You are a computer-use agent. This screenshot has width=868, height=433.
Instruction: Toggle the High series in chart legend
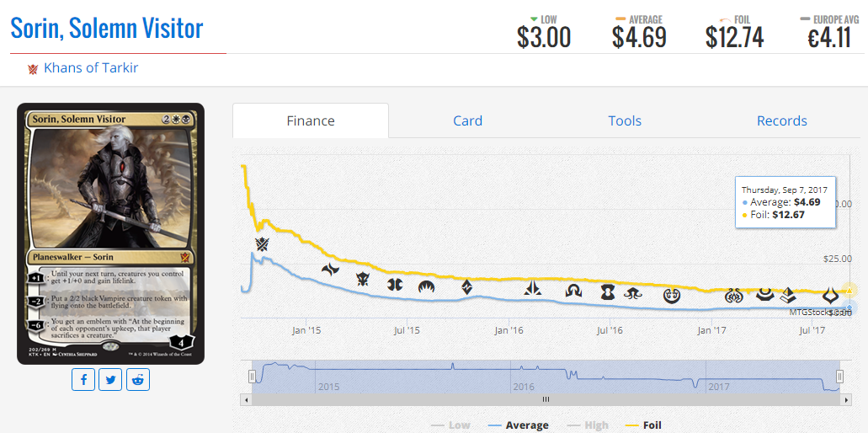(588, 425)
